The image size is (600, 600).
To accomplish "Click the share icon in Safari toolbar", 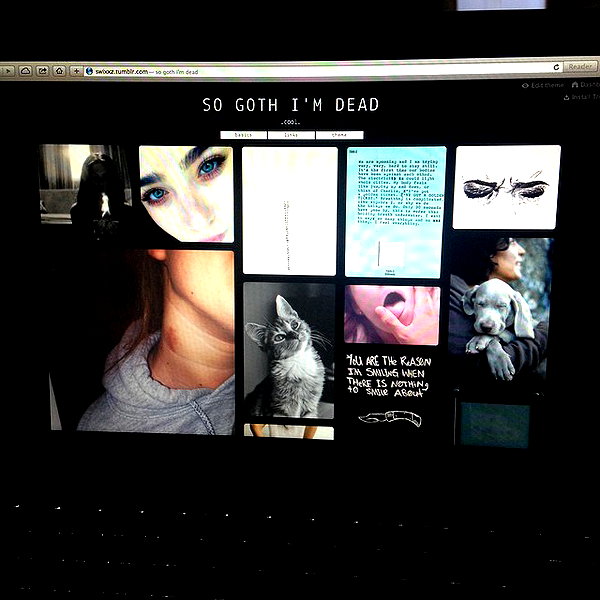I will pos(42,71).
